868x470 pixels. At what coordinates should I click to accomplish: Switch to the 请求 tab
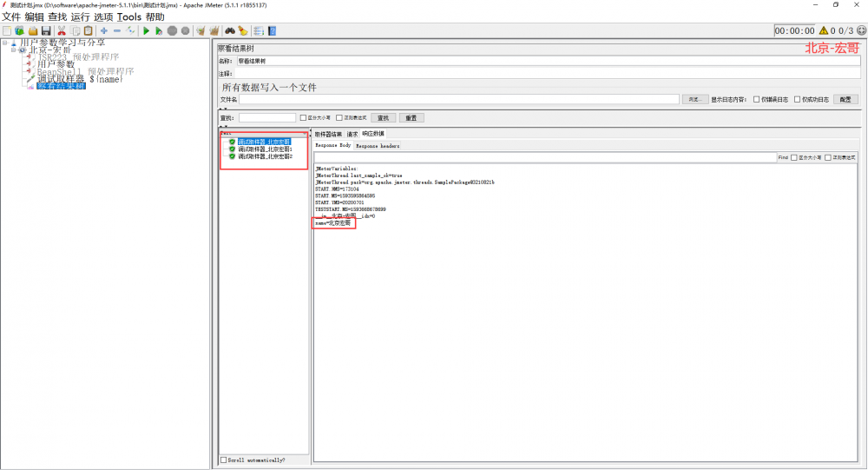coord(352,134)
